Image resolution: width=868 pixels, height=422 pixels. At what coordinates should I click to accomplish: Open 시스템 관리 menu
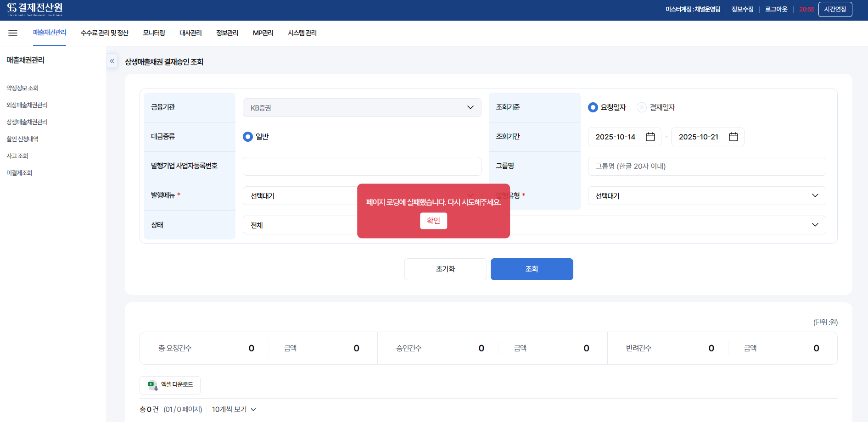(x=302, y=33)
